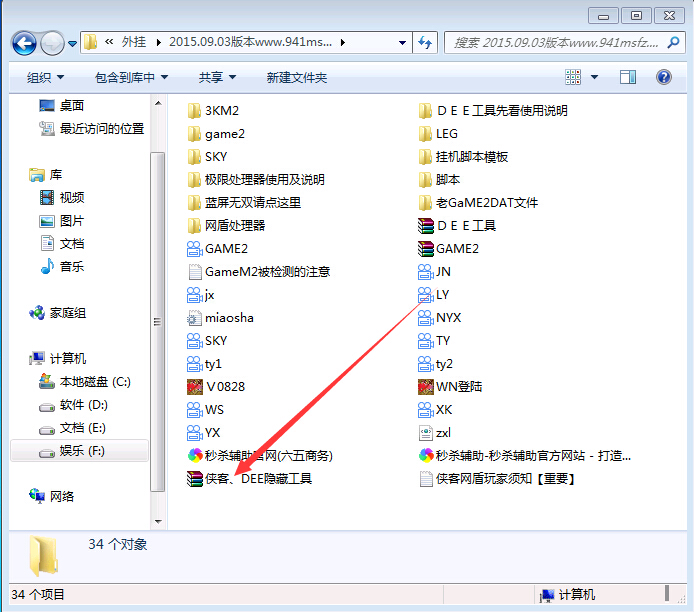Image resolution: width=694 pixels, height=612 pixels.
Task: Click the Help question mark icon
Action: coord(663,77)
